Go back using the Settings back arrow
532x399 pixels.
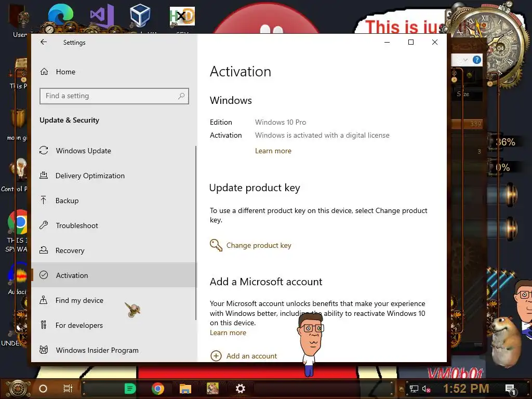click(44, 42)
